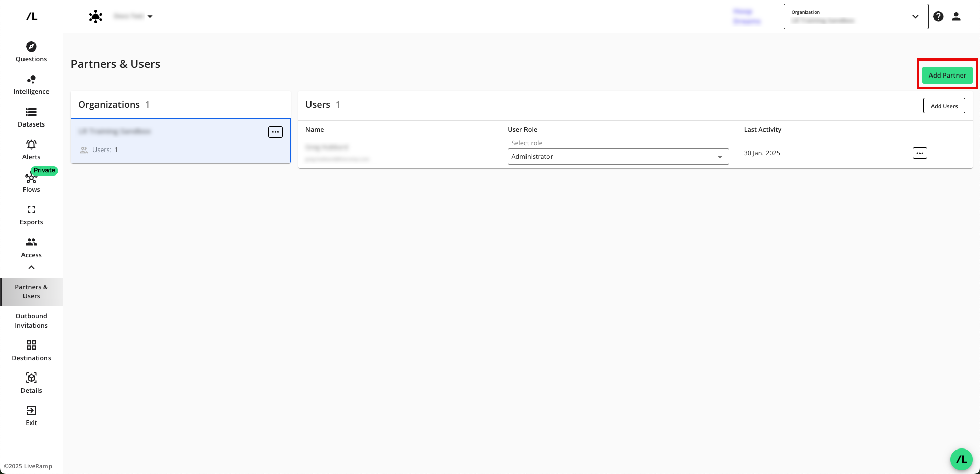Click the Exit icon in sidebar
The image size is (980, 474).
coord(31,411)
